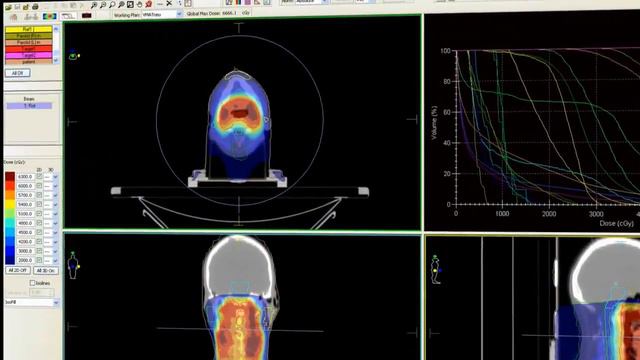Click the All 2D Off button
The width and height of the screenshot is (640, 360).
pyautogui.click(x=18, y=271)
